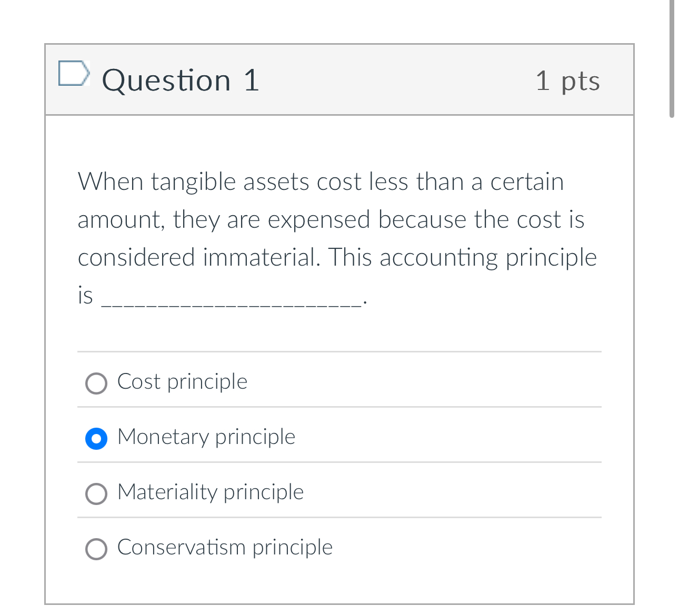Image resolution: width=679 pixels, height=616 pixels.
Task: Click the "Monetary principle" answer label
Action: 206,437
